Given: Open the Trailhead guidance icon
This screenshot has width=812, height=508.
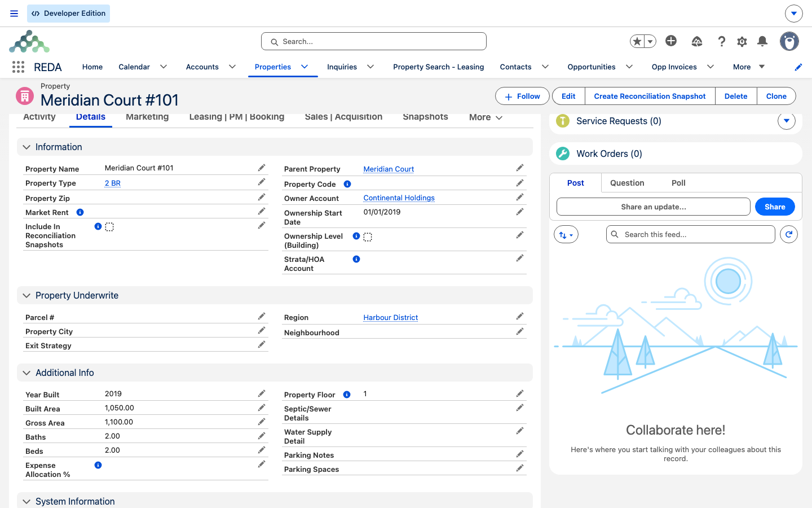Looking at the screenshot, I should pyautogui.click(x=697, y=41).
